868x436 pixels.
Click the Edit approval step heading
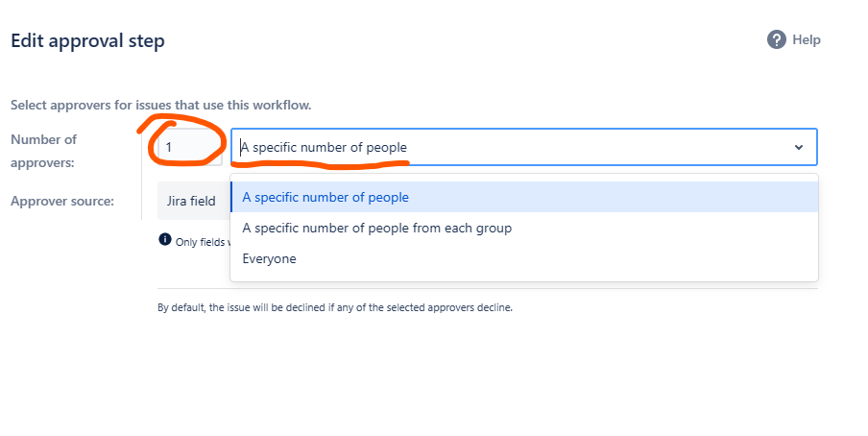(87, 41)
